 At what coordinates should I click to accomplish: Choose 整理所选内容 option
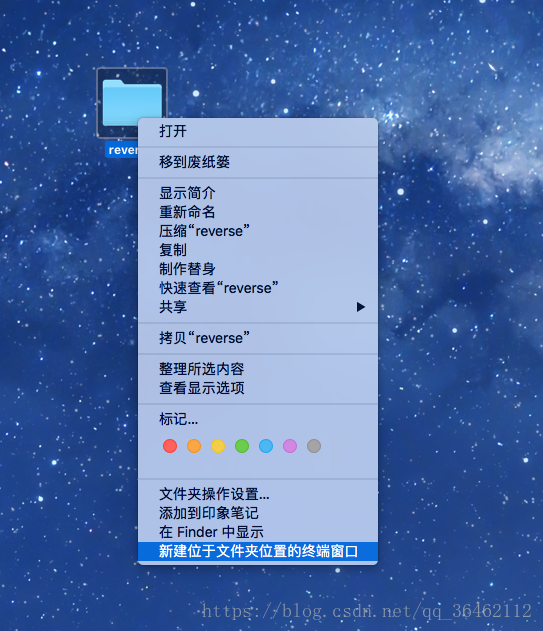point(258,369)
